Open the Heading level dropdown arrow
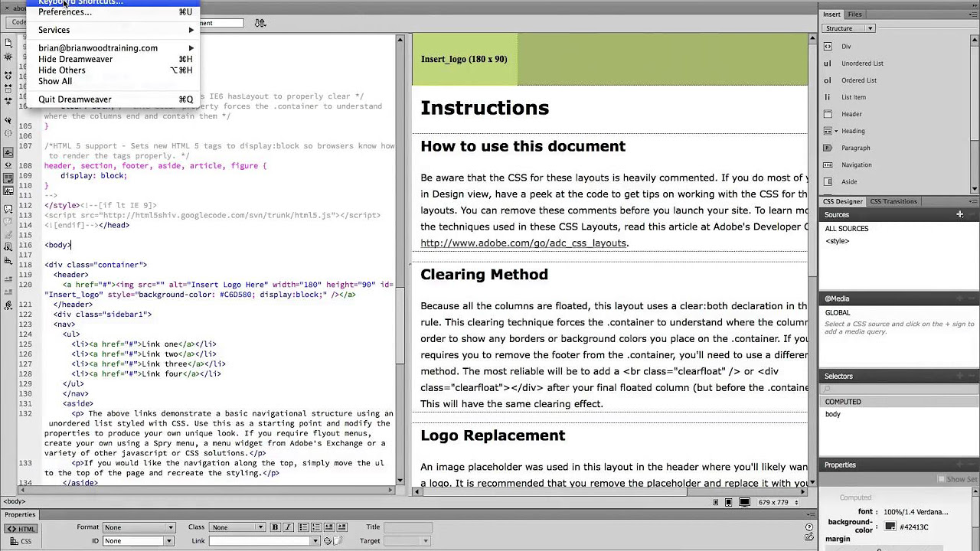The width and height of the screenshot is (980, 551). pyautogui.click(x=836, y=131)
